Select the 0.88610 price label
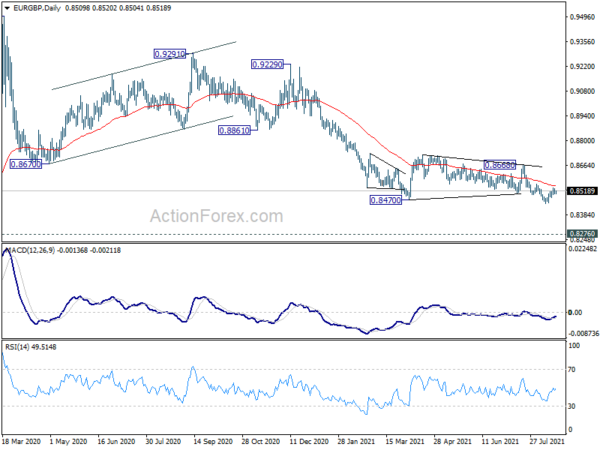This screenshot has height=450, width=600. point(235,130)
